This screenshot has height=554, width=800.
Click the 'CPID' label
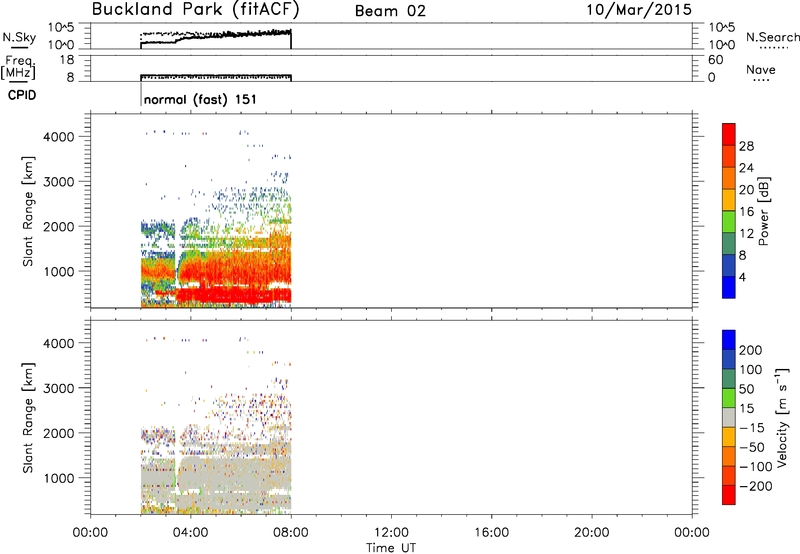pyautogui.click(x=22, y=95)
